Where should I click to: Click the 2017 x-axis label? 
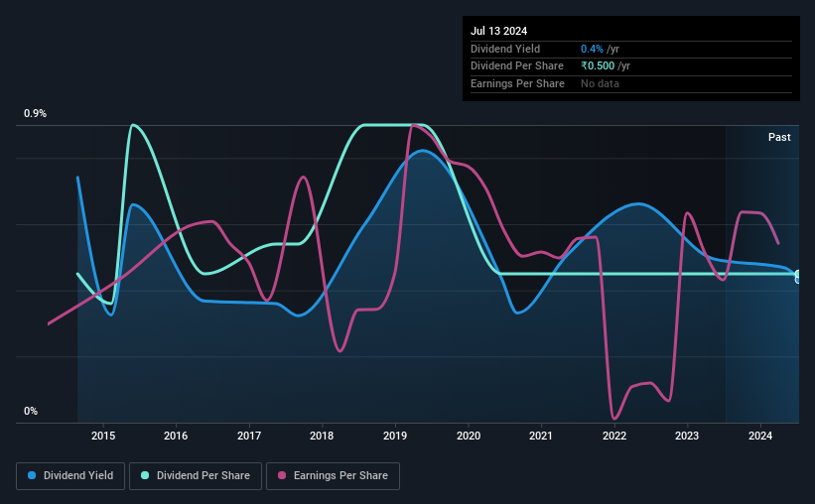(x=249, y=436)
